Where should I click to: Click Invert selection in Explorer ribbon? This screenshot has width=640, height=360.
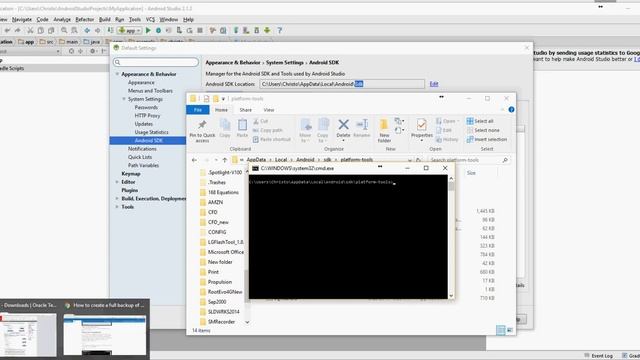[x=487, y=139]
